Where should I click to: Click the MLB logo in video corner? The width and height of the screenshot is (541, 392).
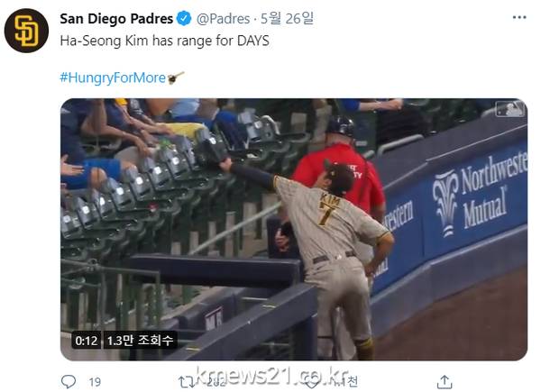click(510, 109)
